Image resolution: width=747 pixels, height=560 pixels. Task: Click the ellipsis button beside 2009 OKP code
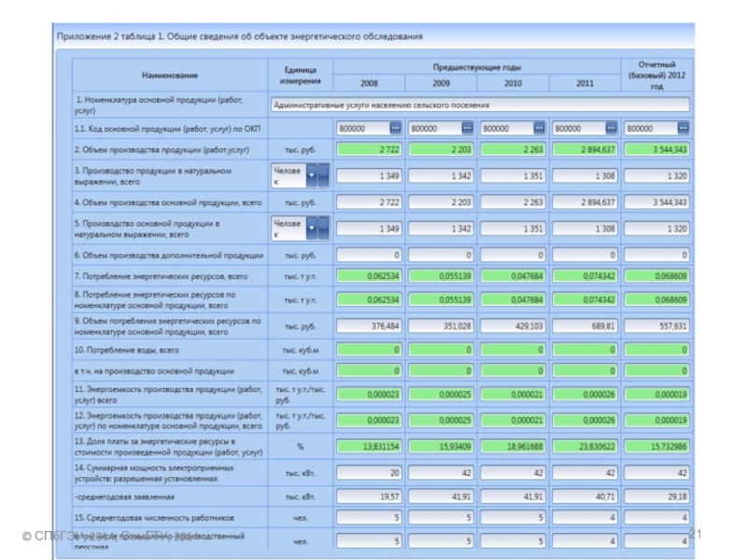467,128
